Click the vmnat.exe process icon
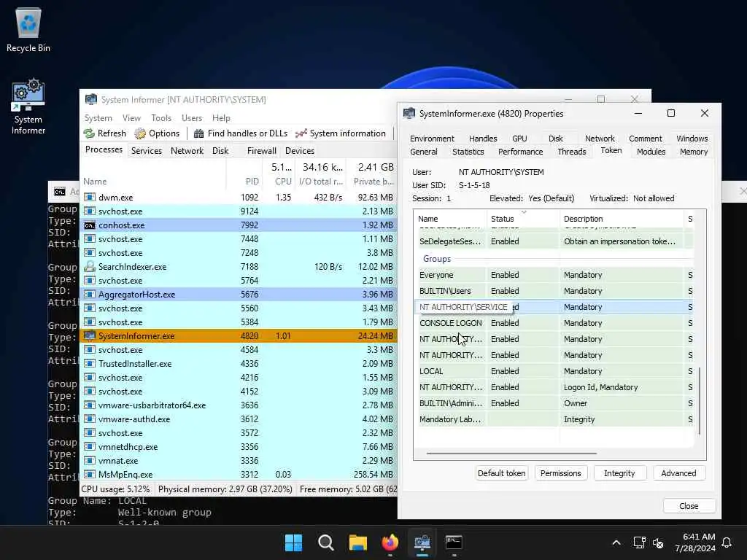Viewport: 747px width, 560px height. (89, 461)
